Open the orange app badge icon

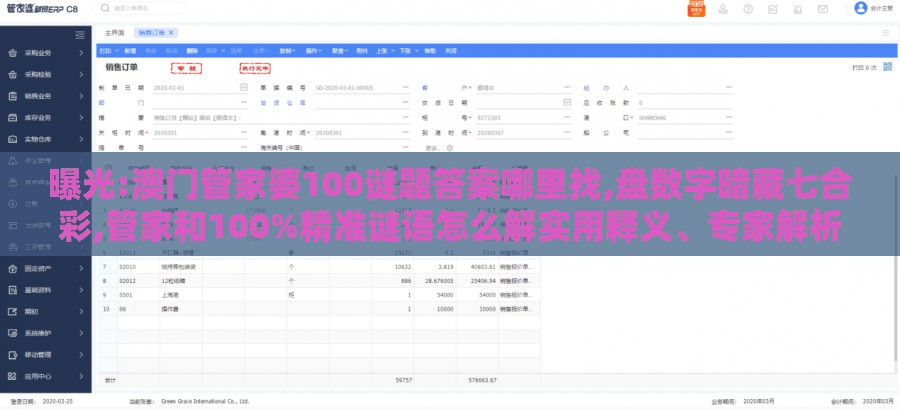(x=696, y=9)
